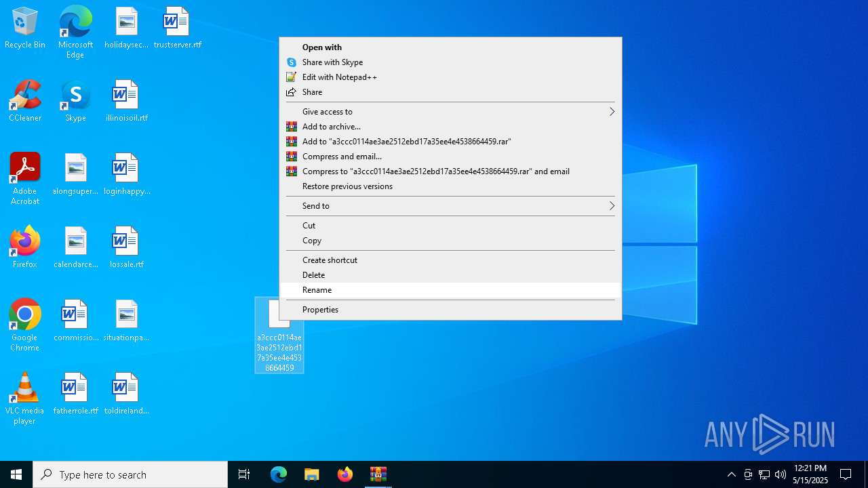Launch Firefox desktop shortcut
Screen dimensions: 868x488
click(25, 248)
